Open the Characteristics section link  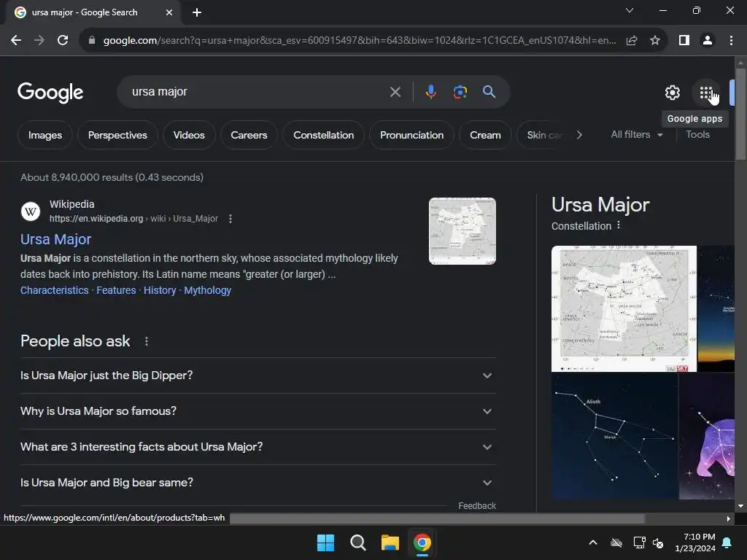point(54,290)
